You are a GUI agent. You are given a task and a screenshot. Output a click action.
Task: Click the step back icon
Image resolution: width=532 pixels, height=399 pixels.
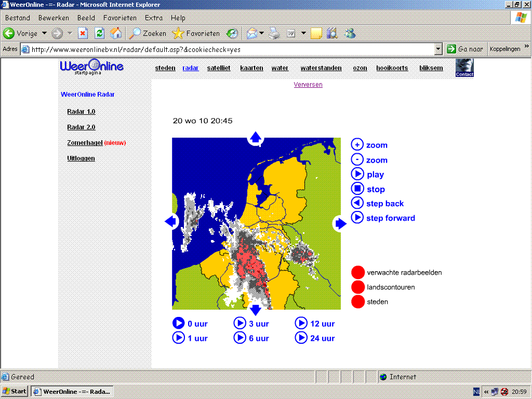coord(357,203)
